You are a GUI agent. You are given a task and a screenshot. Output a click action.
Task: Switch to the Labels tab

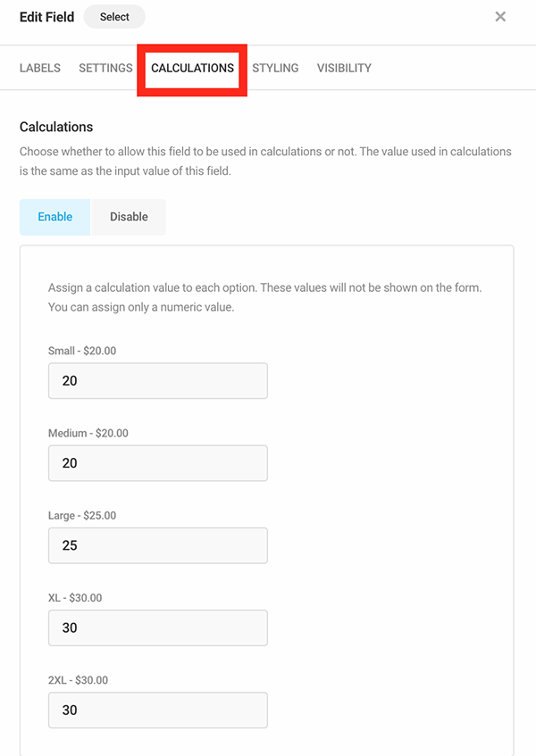pos(39,68)
